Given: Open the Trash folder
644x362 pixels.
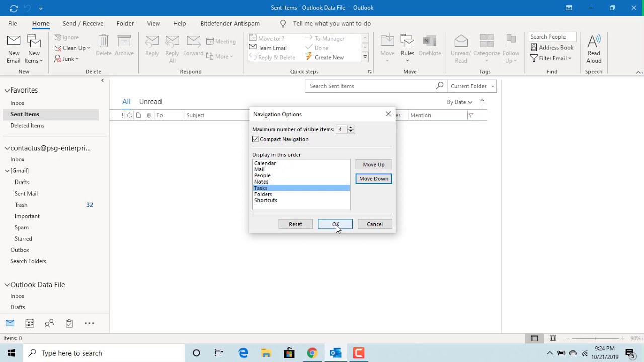Looking at the screenshot, I should tap(21, 205).
